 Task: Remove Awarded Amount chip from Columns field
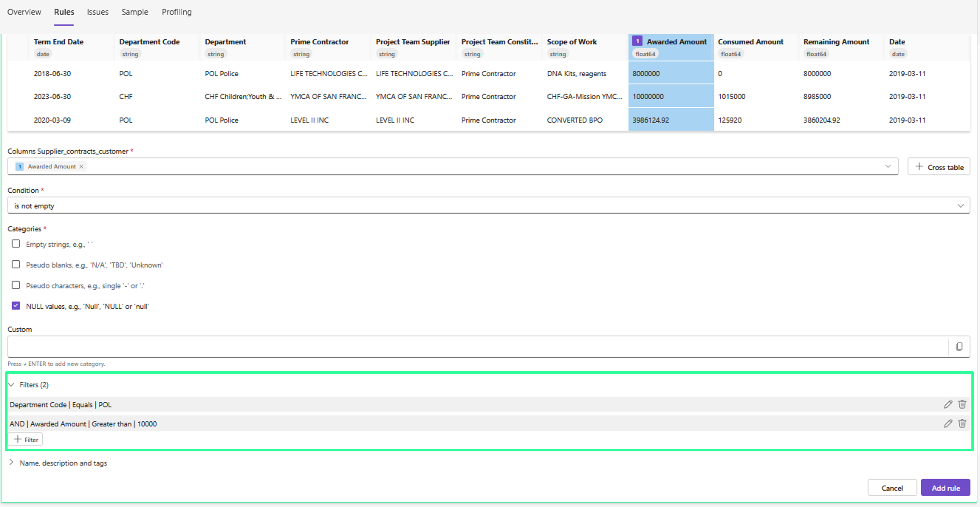point(81,166)
